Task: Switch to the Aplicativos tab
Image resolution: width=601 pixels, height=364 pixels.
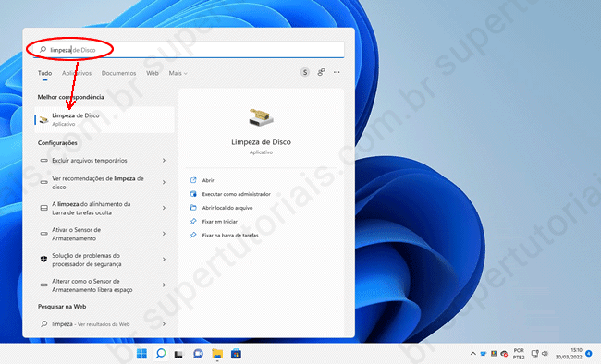Action: point(77,73)
